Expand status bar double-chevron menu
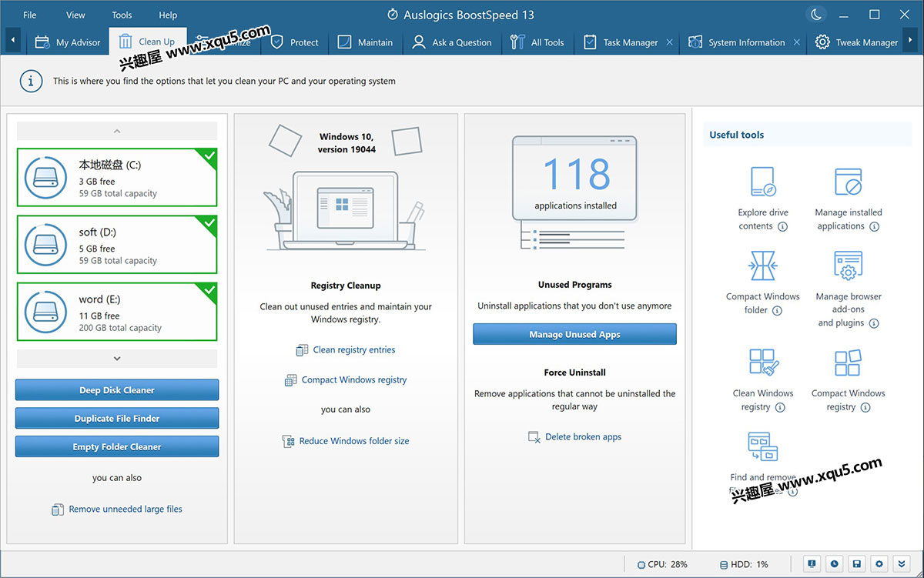This screenshot has height=578, width=924. pyautogui.click(x=902, y=564)
